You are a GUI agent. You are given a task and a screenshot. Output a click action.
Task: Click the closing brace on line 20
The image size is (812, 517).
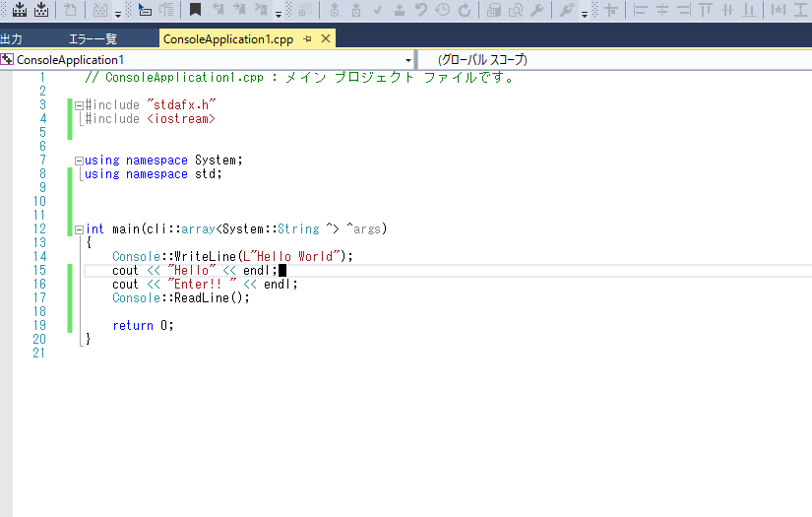88,339
